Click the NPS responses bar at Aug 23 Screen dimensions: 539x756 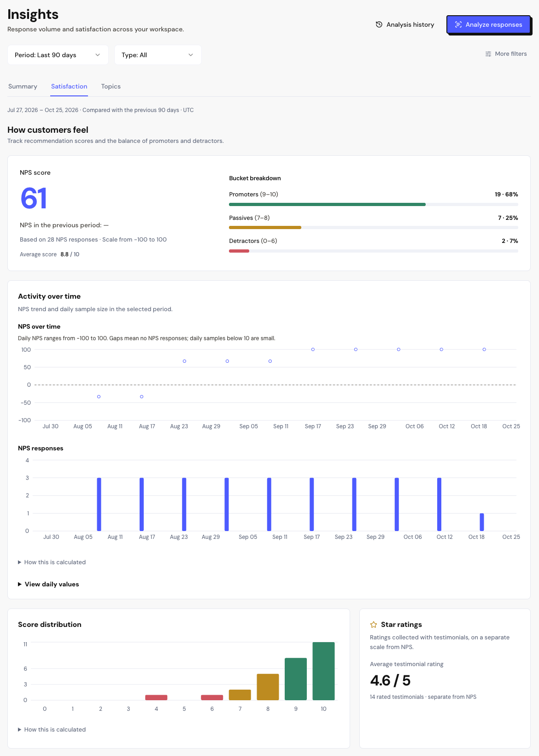coord(184,504)
